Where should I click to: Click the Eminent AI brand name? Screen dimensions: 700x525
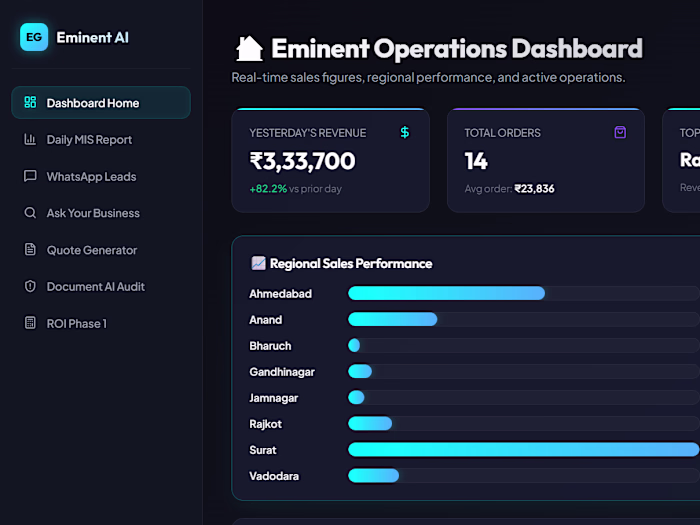coord(92,38)
